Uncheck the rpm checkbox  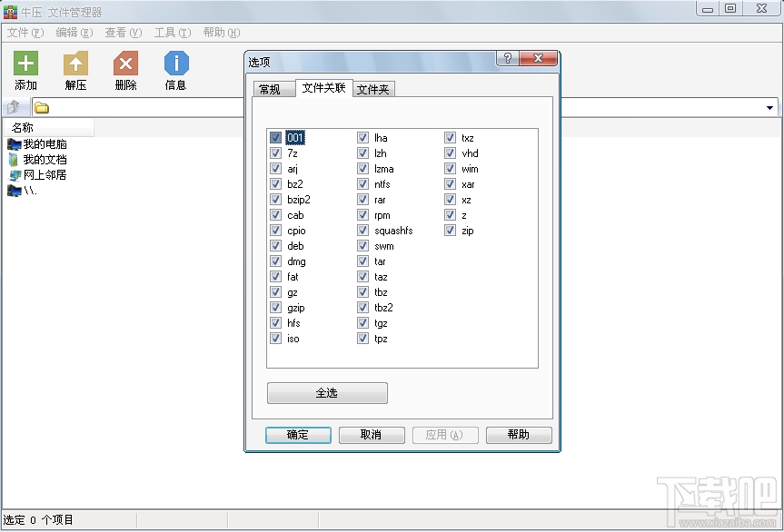click(363, 215)
